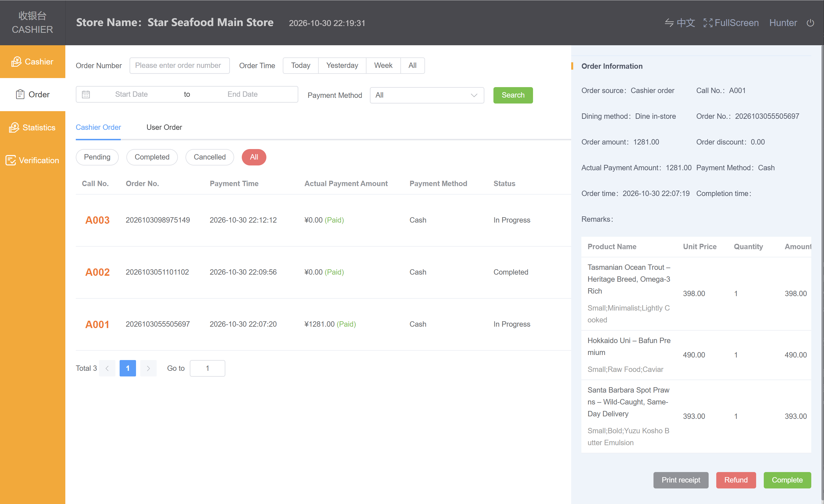Screen dimensions: 824x504
Task: Open the Cashier sidebar section
Action: (33, 62)
